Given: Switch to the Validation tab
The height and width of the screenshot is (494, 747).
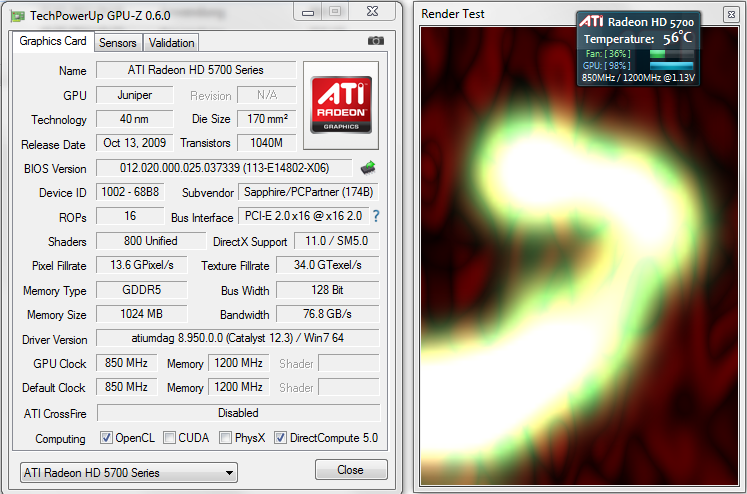Looking at the screenshot, I should click(171, 43).
